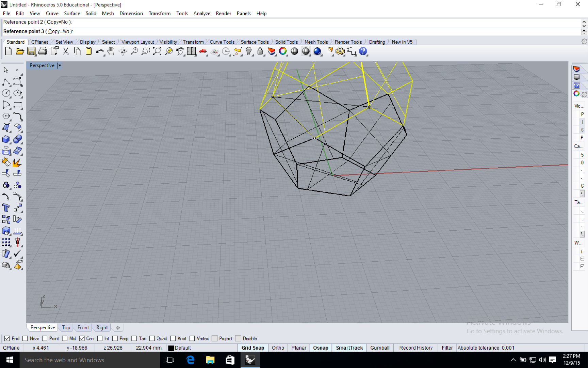This screenshot has height=368, width=588.
Task: Select the Open file icon
Action: (x=20, y=51)
